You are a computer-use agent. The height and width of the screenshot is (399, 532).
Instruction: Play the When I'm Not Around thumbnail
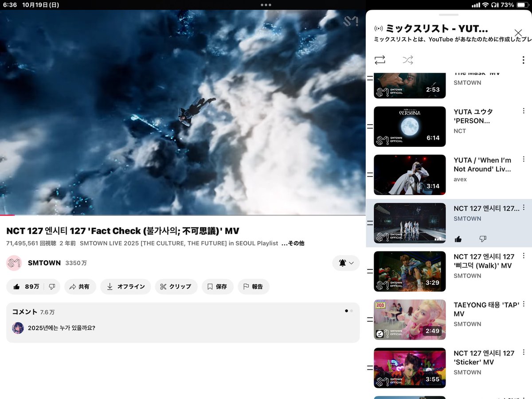click(410, 175)
